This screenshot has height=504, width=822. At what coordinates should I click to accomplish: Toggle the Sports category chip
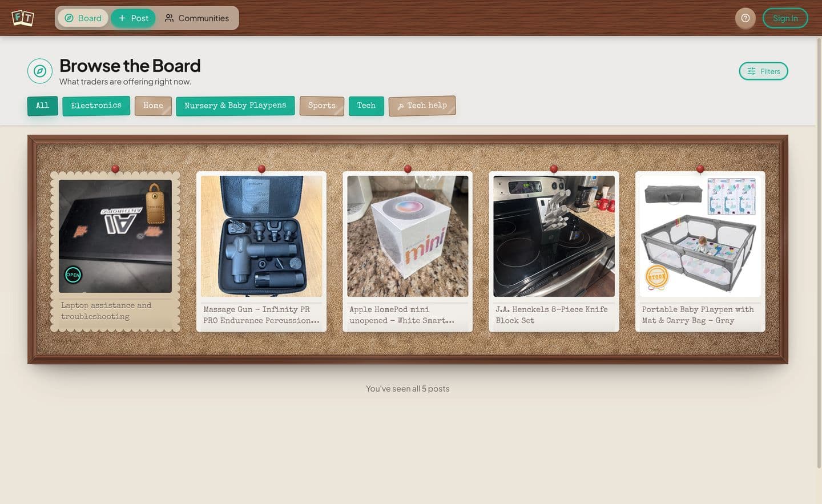pos(322,106)
